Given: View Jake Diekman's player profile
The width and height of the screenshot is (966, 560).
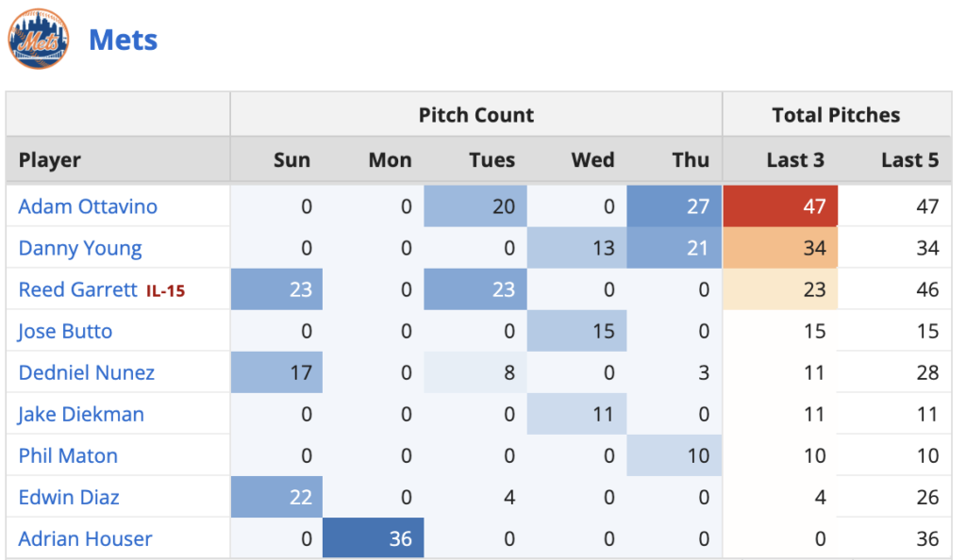Looking at the screenshot, I should [x=79, y=414].
